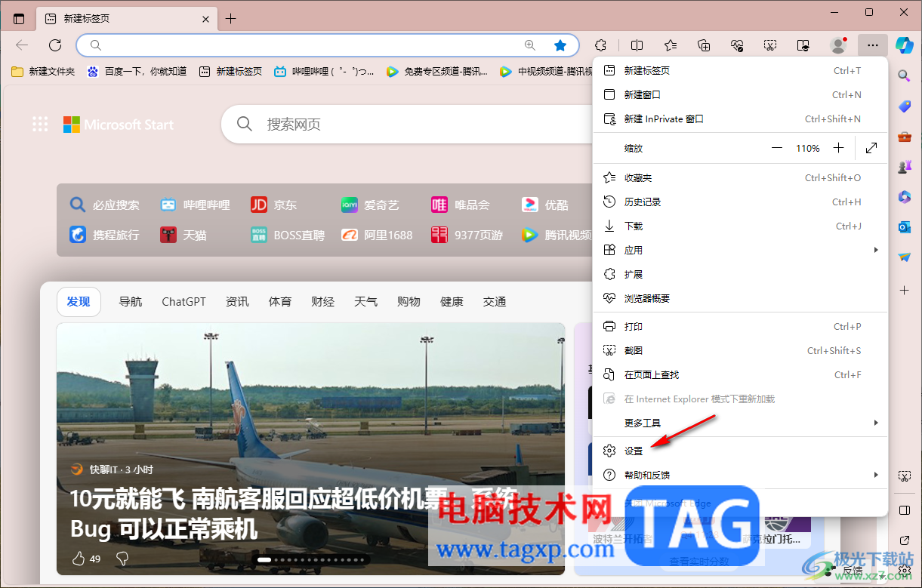Expand the 应用 submenu
Image resolution: width=922 pixels, height=588 pixels.
click(634, 249)
